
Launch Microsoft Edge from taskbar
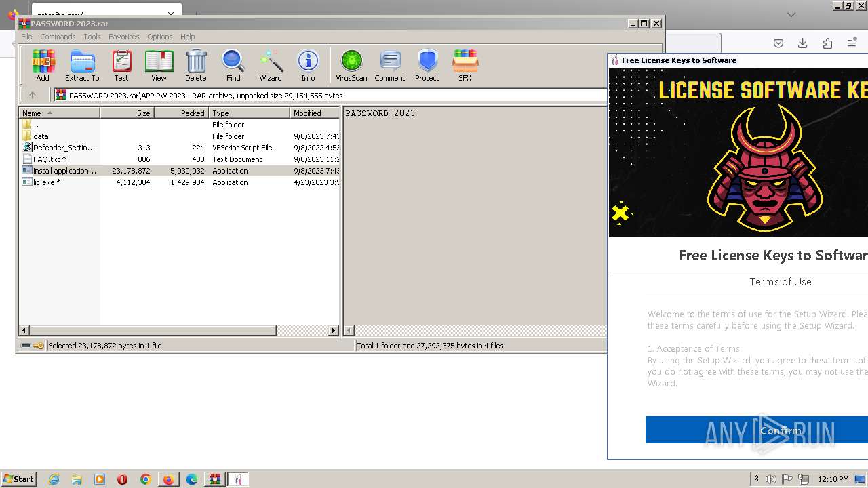192,479
